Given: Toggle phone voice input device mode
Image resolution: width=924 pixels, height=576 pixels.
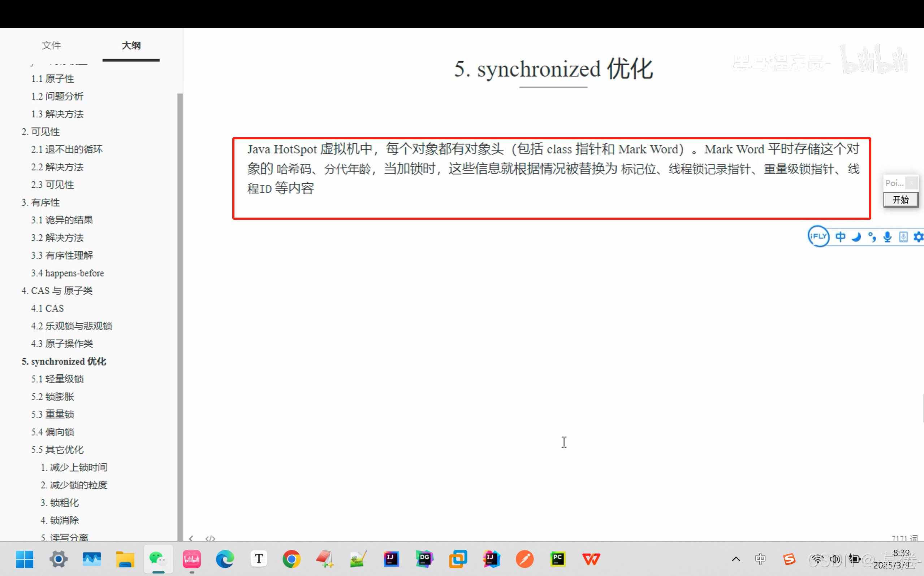Looking at the screenshot, I should click(903, 237).
